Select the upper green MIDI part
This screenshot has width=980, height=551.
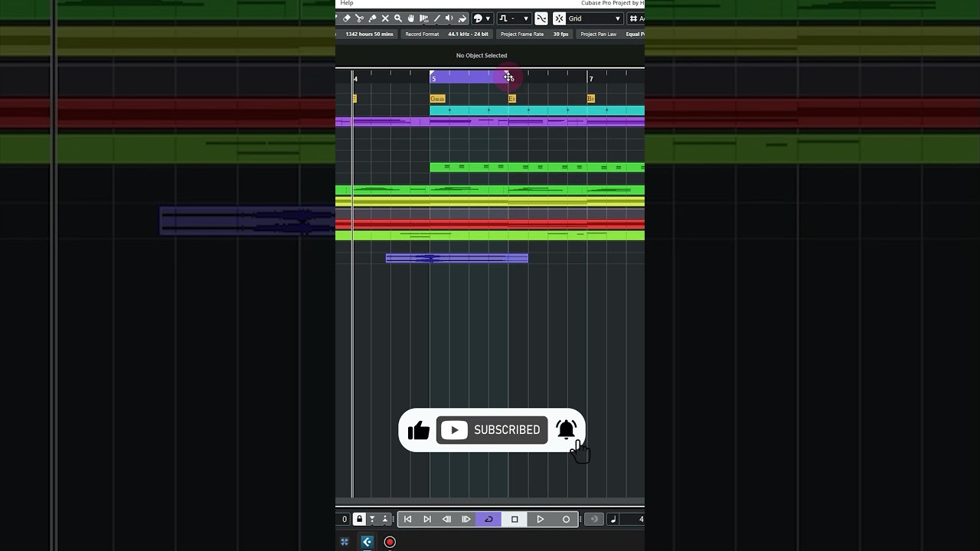(537, 167)
